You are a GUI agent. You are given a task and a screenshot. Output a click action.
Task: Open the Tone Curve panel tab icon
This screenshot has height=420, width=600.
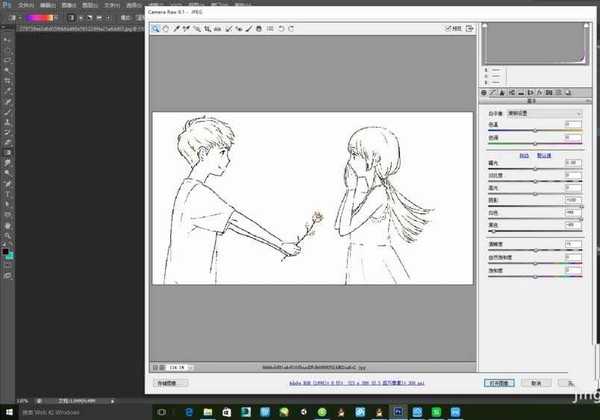click(494, 91)
